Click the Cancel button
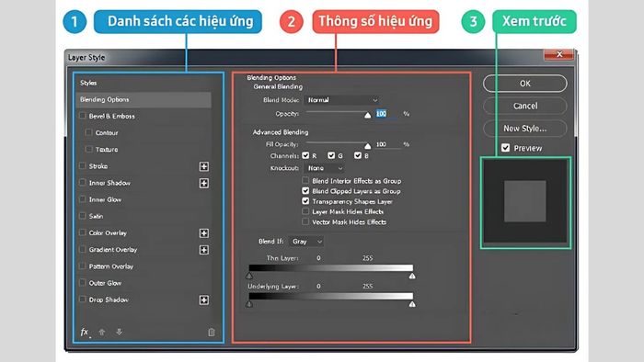This screenshot has width=644, height=362. tap(525, 106)
